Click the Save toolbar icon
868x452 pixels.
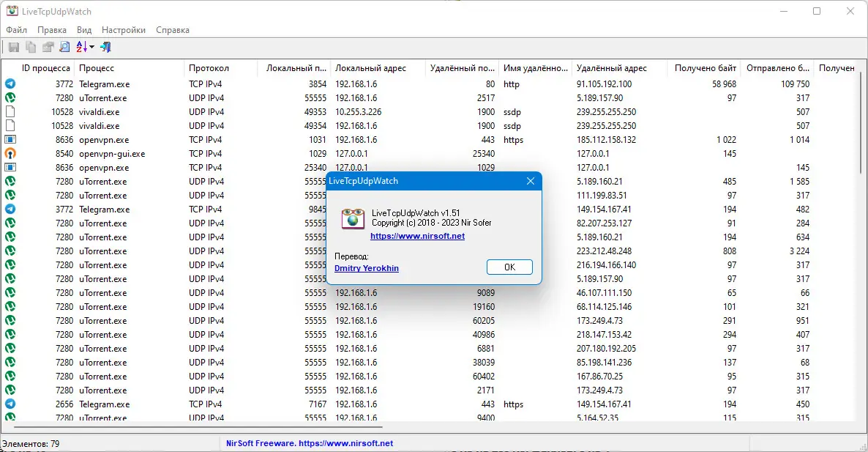(14, 47)
